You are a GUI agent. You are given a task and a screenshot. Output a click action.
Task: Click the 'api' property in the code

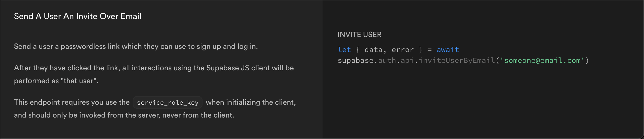(x=407, y=61)
